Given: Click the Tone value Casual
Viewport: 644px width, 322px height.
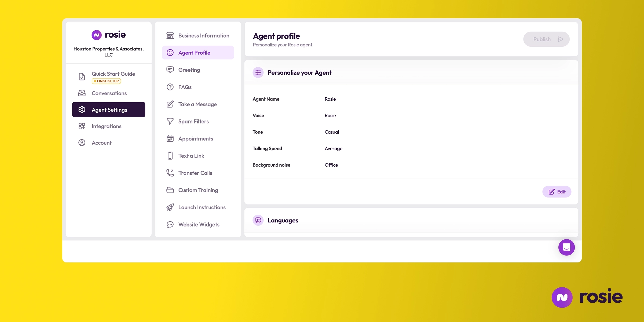Looking at the screenshot, I should [332, 132].
